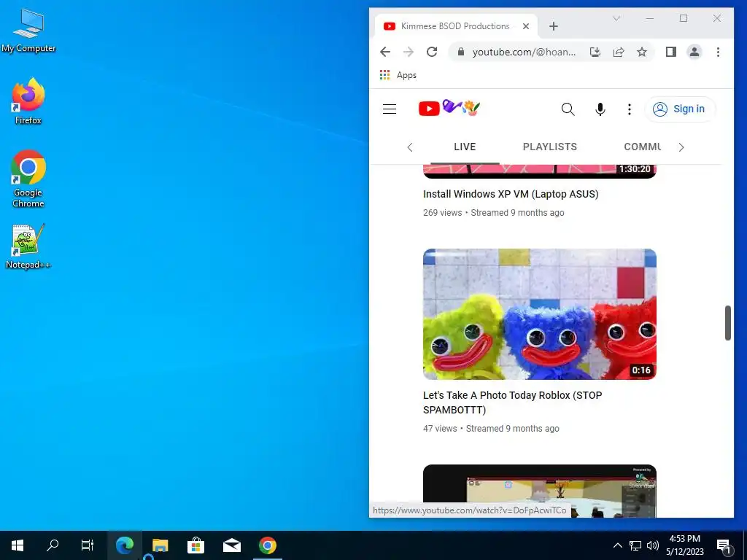Open File Explorer from taskbar
Viewport: 747px width, 560px height.
160,545
